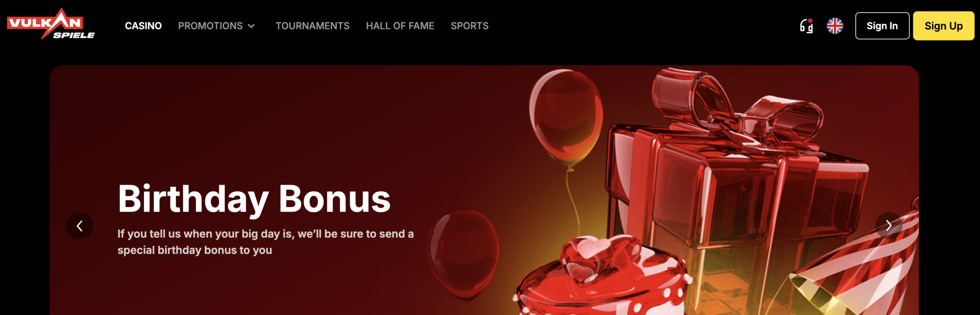Open the Birthday Bonus headline

coord(254,199)
